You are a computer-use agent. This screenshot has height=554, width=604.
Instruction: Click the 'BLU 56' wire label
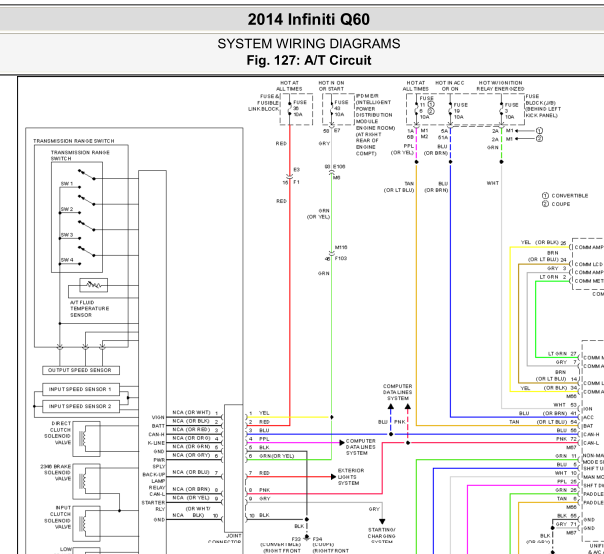[x=567, y=430]
